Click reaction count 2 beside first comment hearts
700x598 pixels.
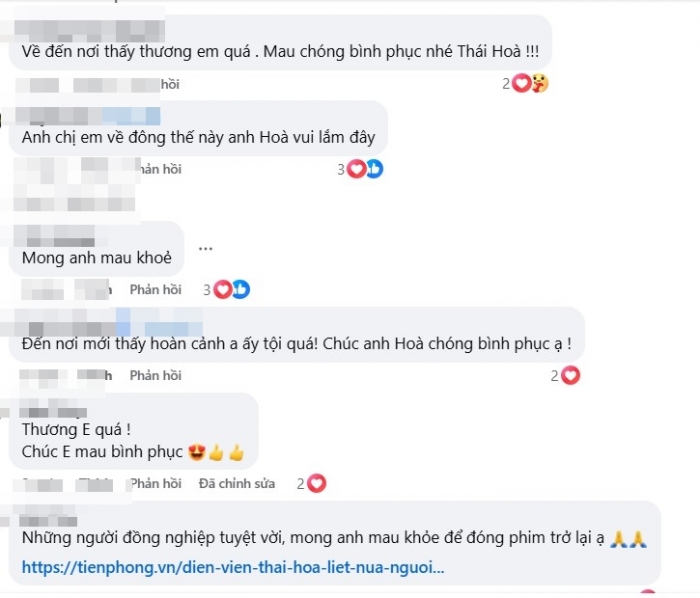[506, 84]
